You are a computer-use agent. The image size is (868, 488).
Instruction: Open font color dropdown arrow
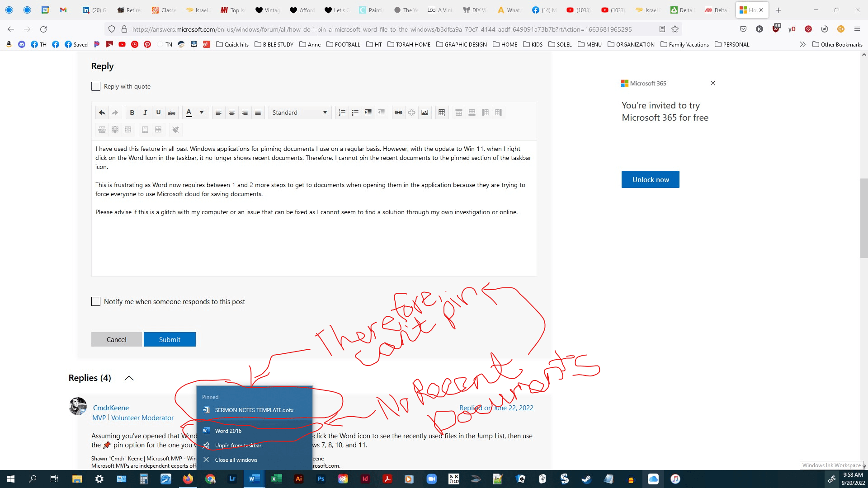[x=202, y=113]
